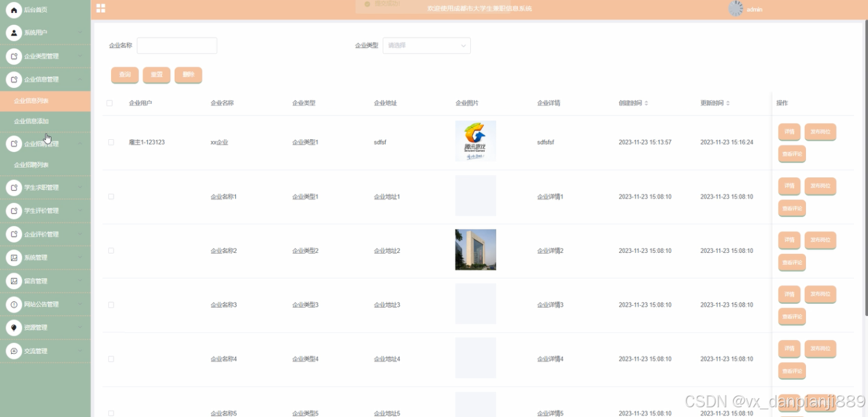
Task: Open the 留言管理 menu item
Action: [46, 281]
